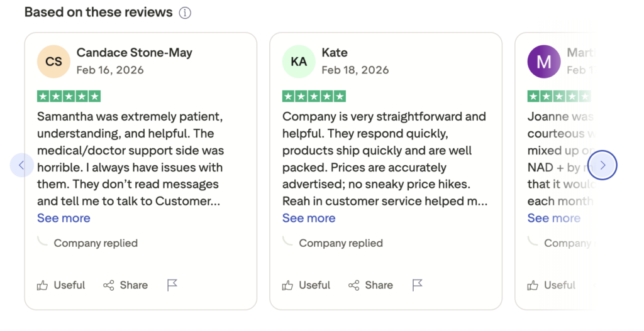The width and height of the screenshot is (644, 331).
Task: Expand the third review with See more
Action: [x=553, y=218]
